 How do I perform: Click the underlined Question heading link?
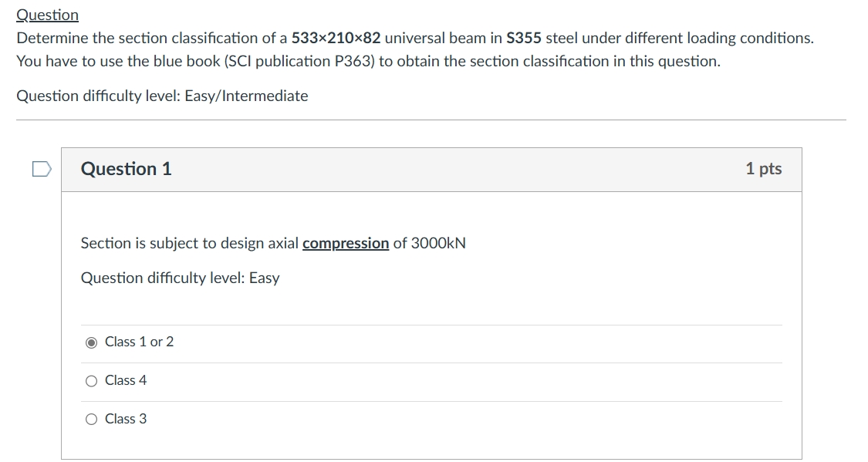pyautogui.click(x=47, y=15)
